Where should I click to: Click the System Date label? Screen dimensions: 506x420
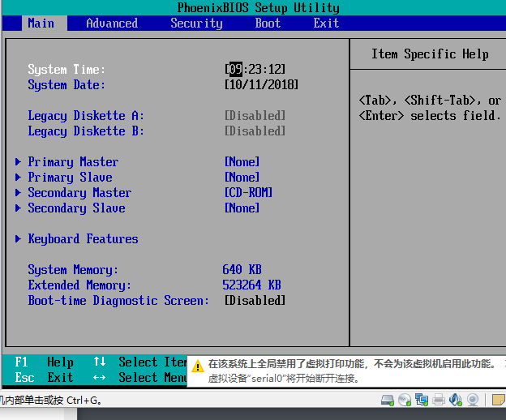(66, 85)
